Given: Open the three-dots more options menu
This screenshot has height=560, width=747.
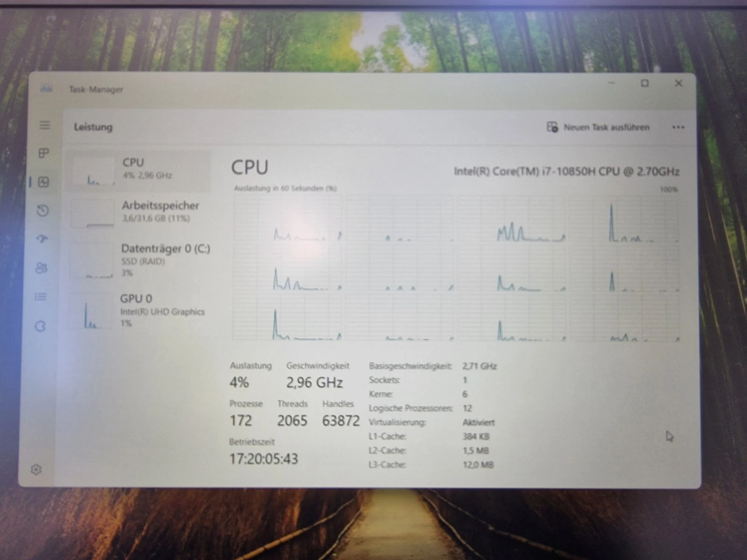Looking at the screenshot, I should tap(678, 127).
